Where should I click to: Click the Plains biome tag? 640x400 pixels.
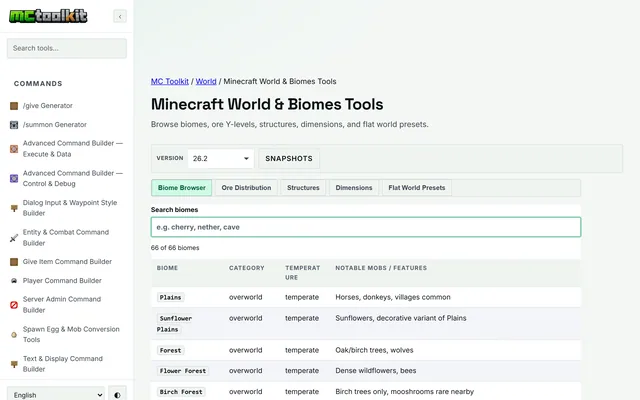coord(171,298)
